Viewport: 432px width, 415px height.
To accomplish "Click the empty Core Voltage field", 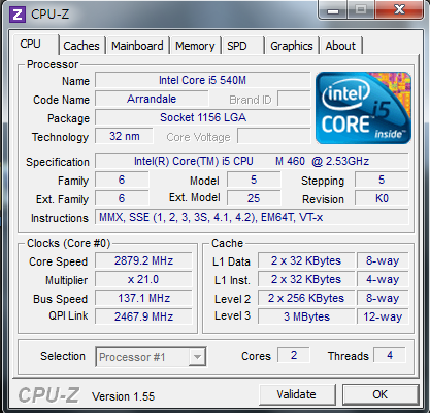I will point(273,136).
